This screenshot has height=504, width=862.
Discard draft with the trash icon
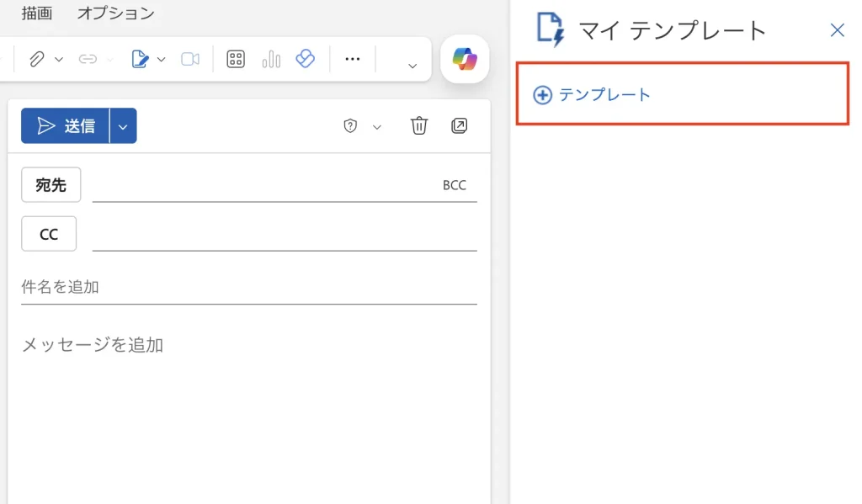[419, 126]
